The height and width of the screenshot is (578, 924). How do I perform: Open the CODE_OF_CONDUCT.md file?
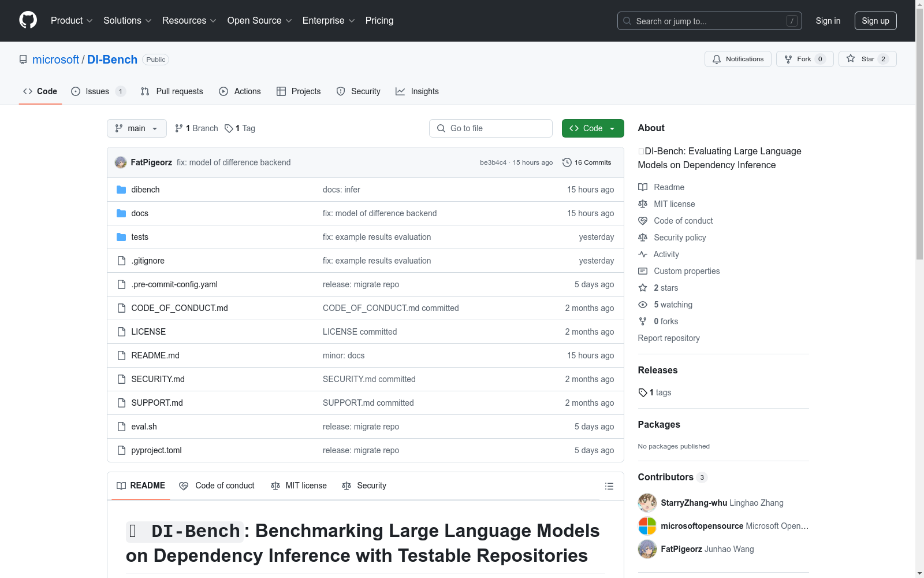(180, 308)
